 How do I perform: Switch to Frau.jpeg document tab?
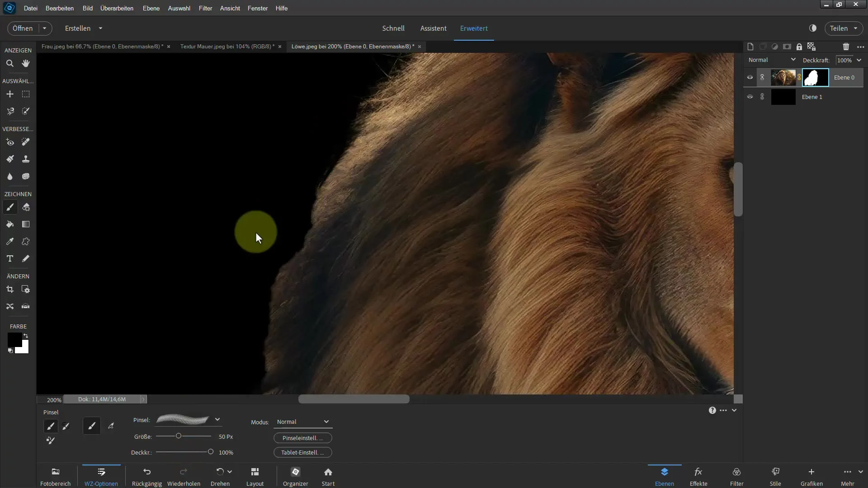pos(102,47)
